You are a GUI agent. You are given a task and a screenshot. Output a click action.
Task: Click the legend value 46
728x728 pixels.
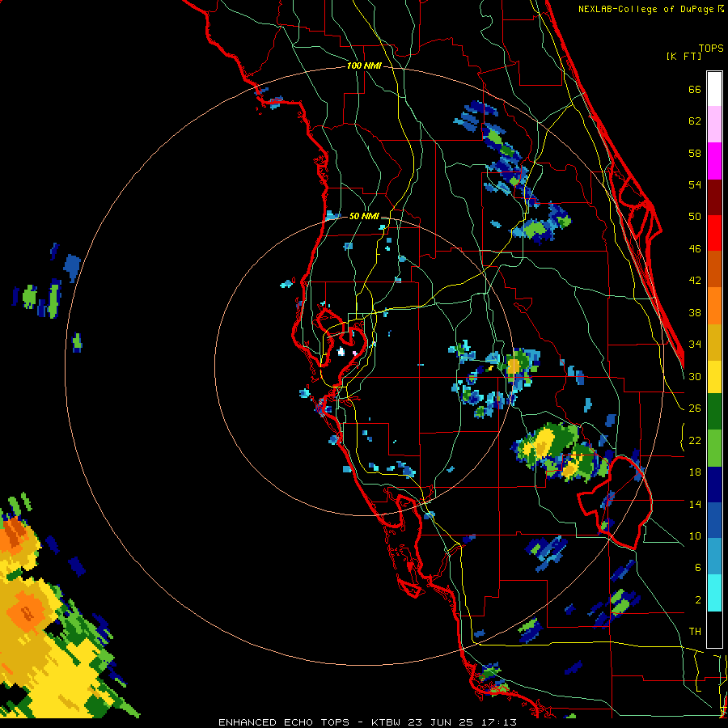tap(695, 249)
